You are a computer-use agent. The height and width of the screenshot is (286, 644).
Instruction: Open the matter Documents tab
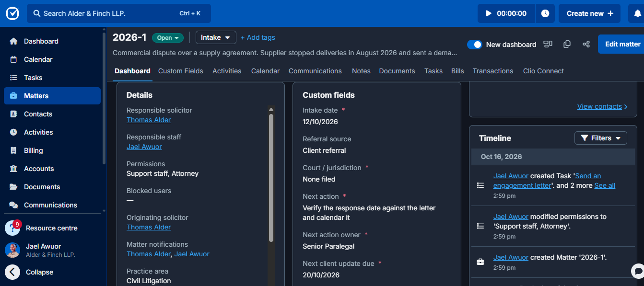point(397,71)
